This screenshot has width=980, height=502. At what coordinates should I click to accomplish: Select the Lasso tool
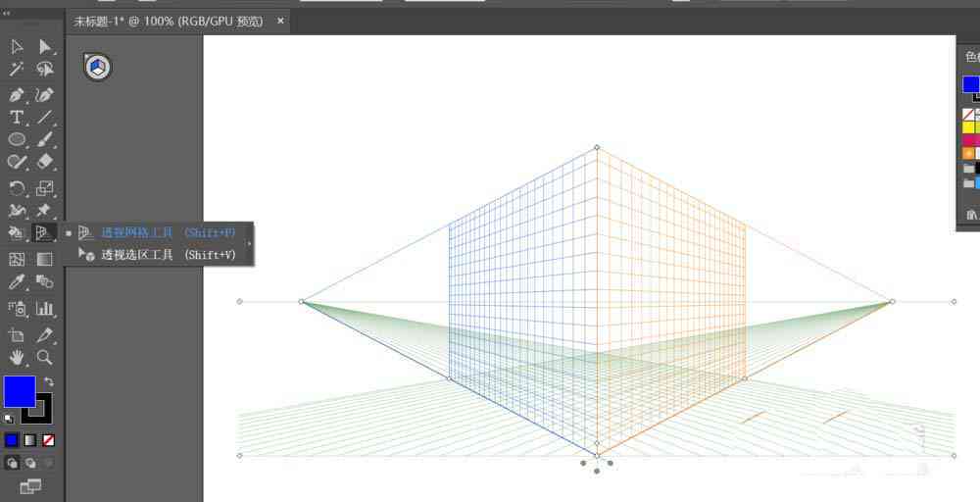coord(45,69)
